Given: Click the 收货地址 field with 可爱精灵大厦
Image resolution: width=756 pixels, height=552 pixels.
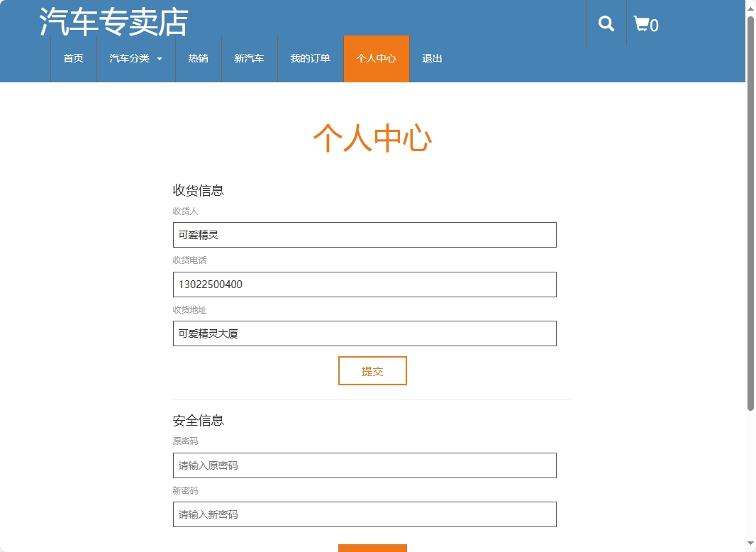Looking at the screenshot, I should click(x=364, y=333).
